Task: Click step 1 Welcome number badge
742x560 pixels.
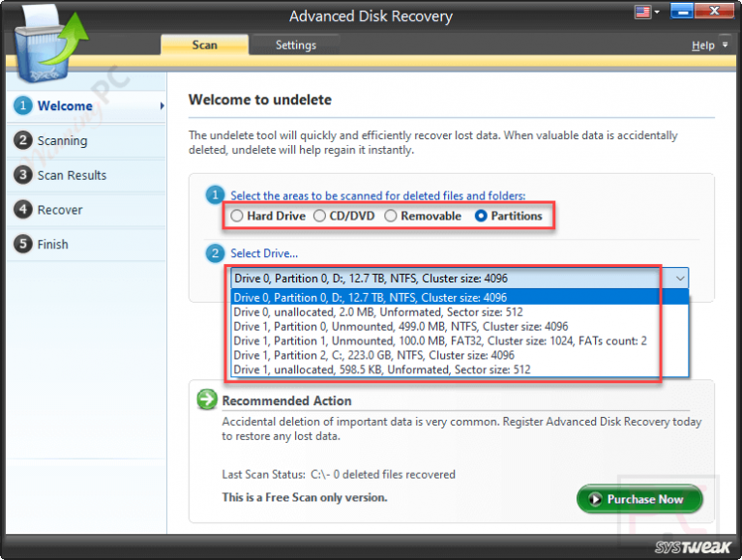Action: 22,105
